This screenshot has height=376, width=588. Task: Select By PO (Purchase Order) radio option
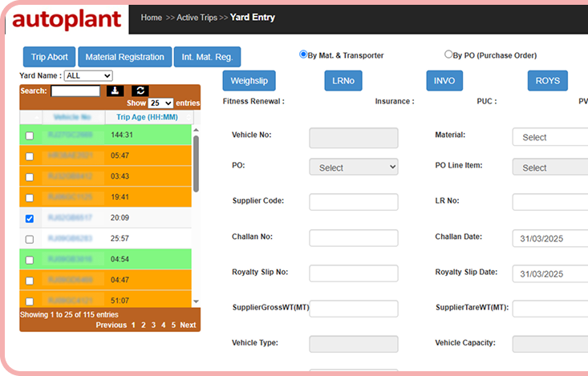pos(448,55)
